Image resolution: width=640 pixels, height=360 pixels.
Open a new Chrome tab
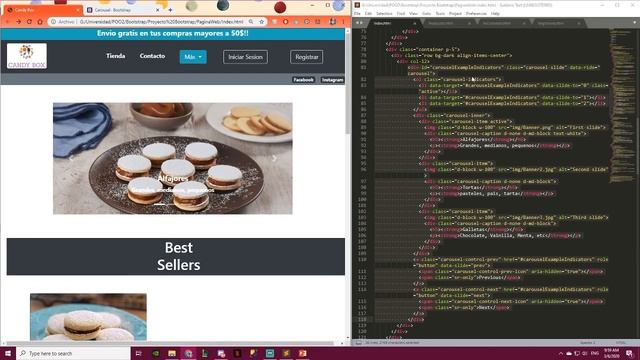[x=170, y=9]
